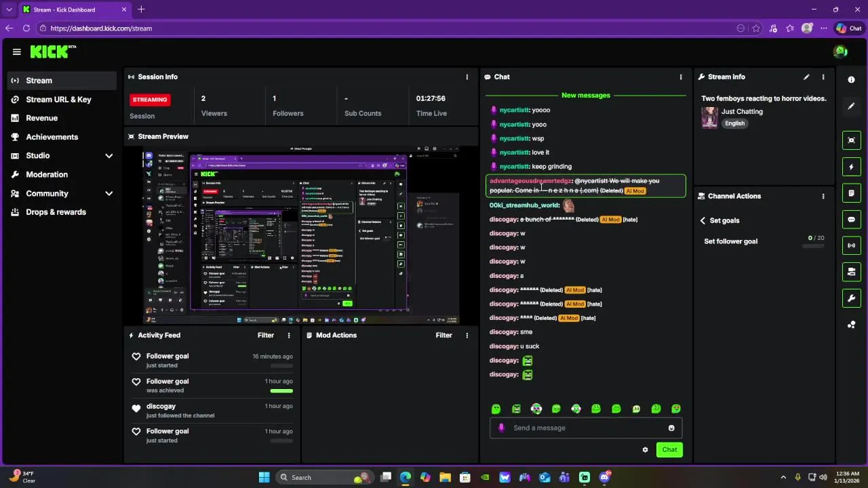Click Just Chatting category thumbnail

709,118
